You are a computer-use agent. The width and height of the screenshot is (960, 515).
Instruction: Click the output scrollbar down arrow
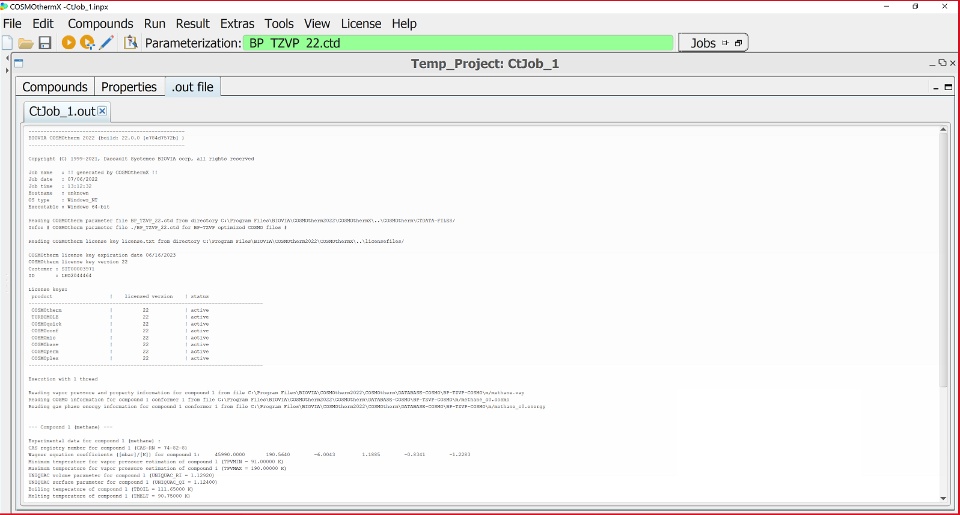[943, 498]
